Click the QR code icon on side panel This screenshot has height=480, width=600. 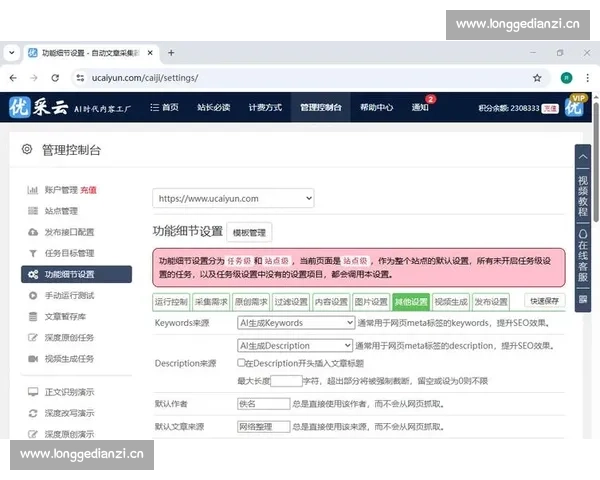click(583, 299)
